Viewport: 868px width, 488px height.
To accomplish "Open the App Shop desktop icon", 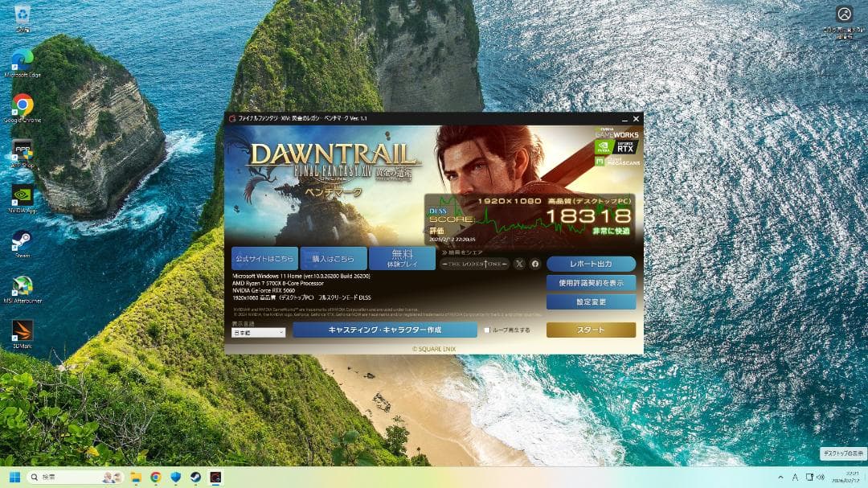I will pyautogui.click(x=23, y=153).
